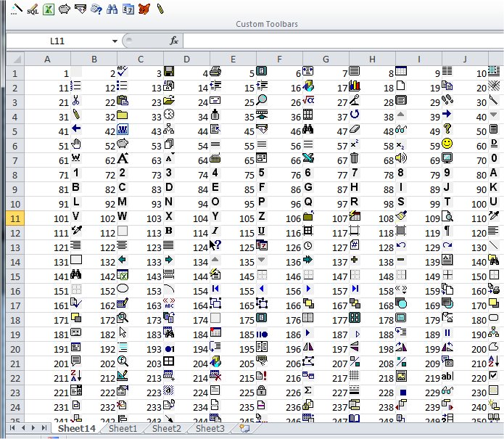Click the eraser icon beside number 47
504x439 pixels.
[x=354, y=129]
